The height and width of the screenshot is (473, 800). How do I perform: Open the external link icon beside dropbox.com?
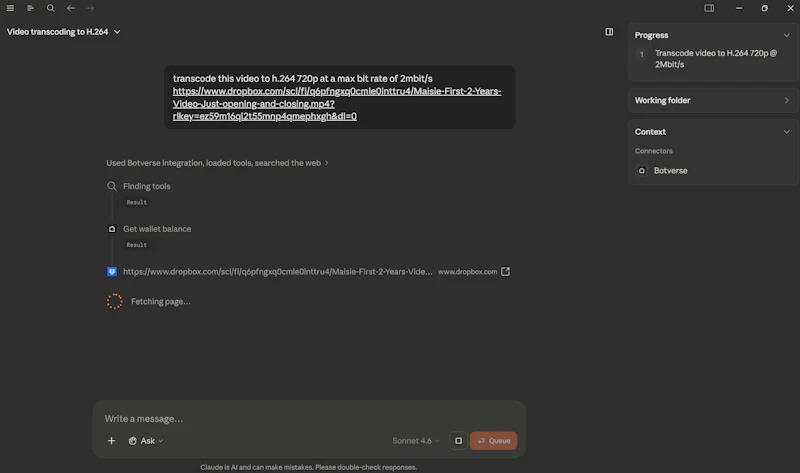click(x=505, y=271)
